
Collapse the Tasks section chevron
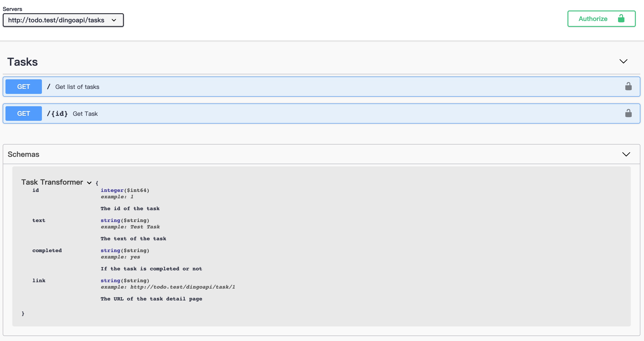pyautogui.click(x=623, y=61)
